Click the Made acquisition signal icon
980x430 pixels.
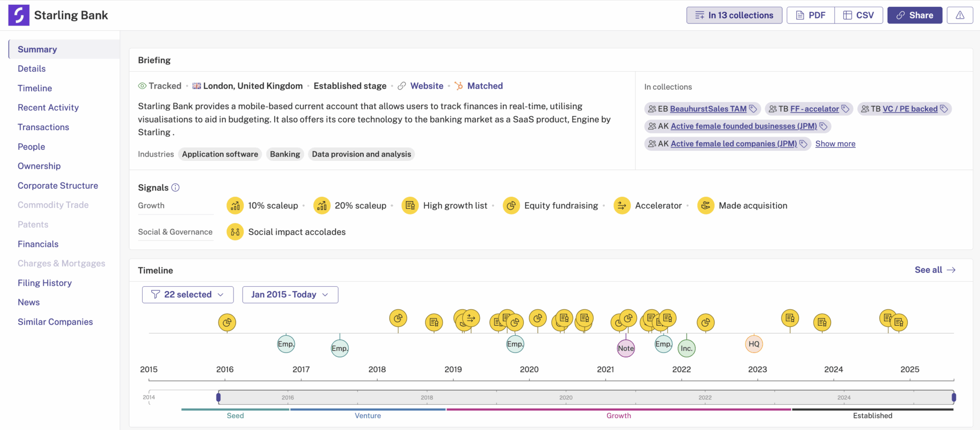[705, 206]
